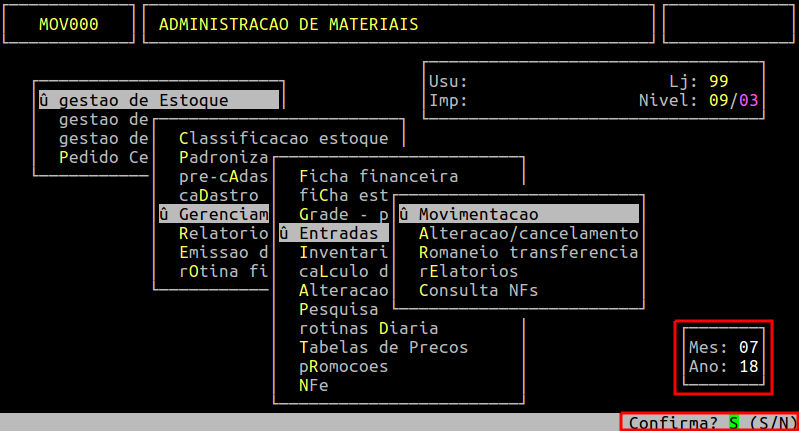Click the MOV000 program code box
Image resolution: width=799 pixels, height=431 pixels.
point(69,24)
